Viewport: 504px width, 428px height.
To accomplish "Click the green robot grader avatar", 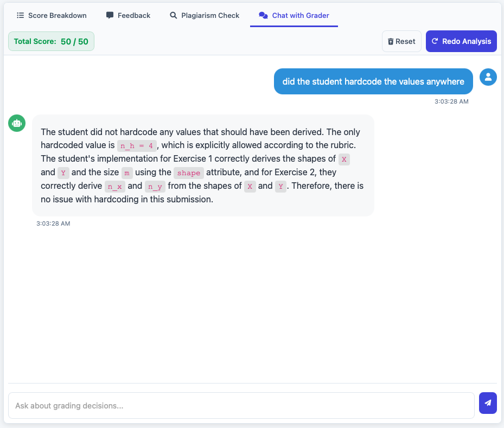I will click(17, 123).
